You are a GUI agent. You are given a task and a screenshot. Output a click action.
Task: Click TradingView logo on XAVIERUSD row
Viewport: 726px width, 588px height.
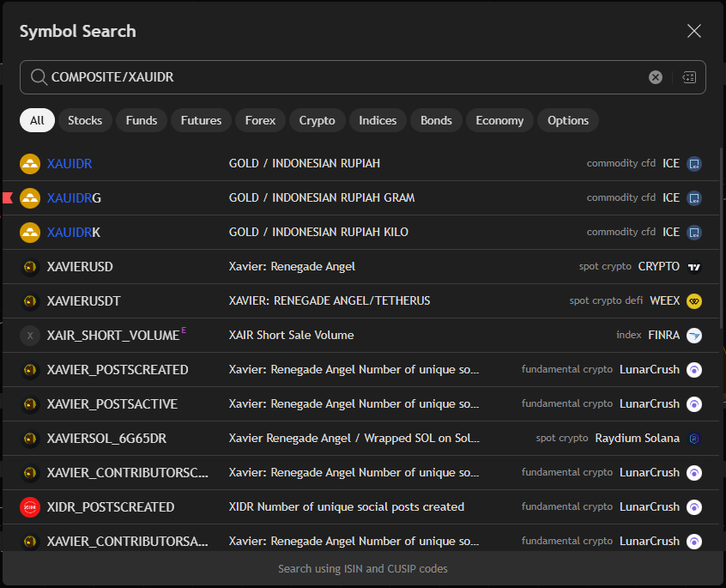click(694, 267)
